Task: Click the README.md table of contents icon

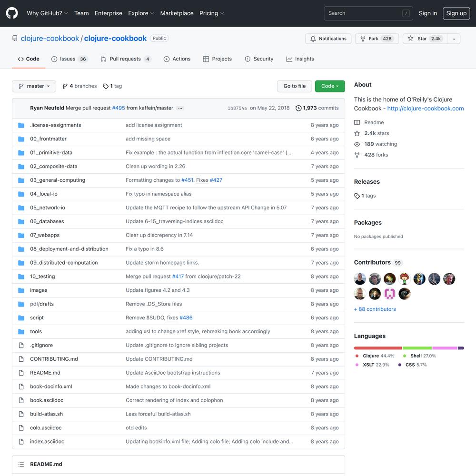Action: click(21, 464)
